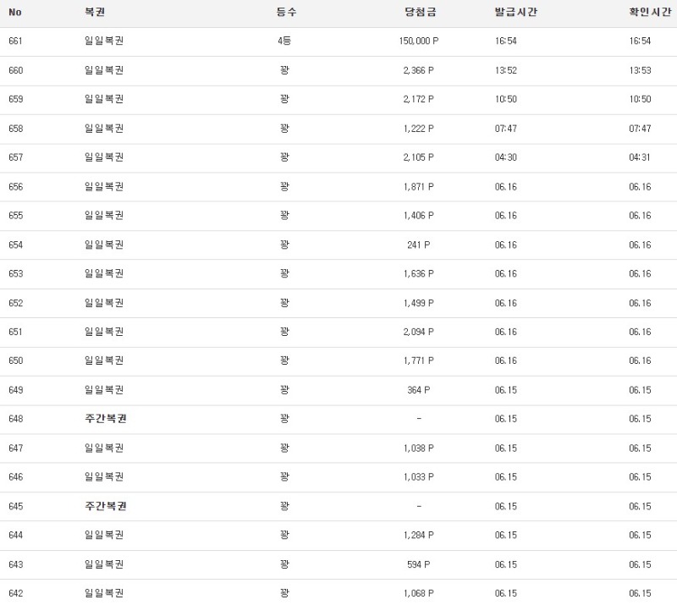Click 일일복권 in row 660

click(104, 70)
